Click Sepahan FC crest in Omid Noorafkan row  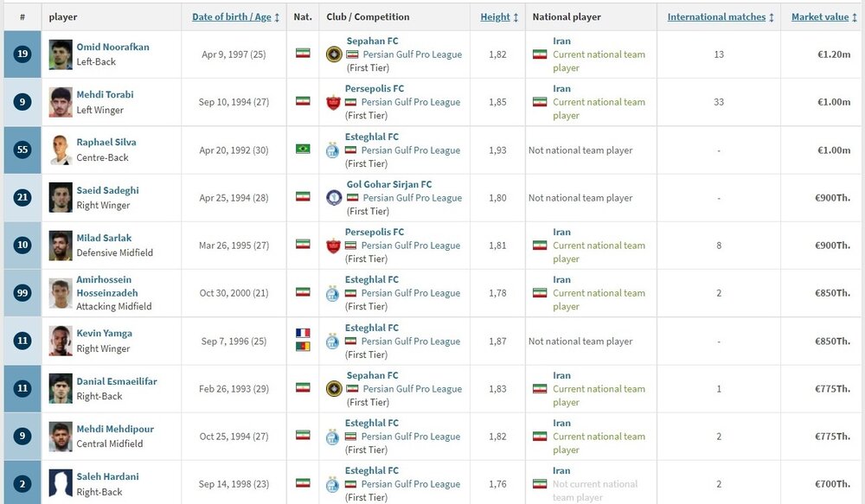333,54
